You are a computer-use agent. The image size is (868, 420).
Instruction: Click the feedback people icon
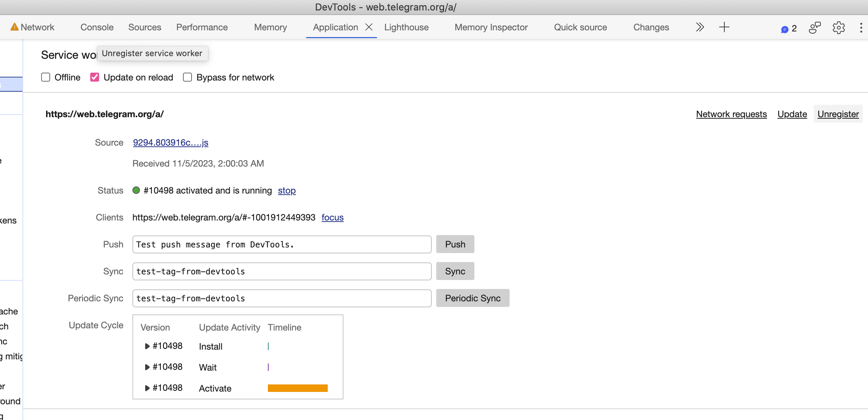814,27
